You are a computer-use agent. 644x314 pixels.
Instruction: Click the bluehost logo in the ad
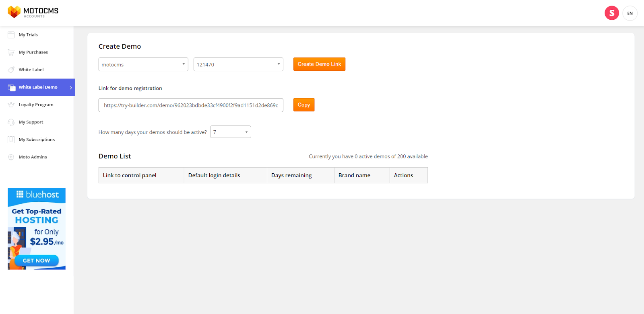coord(37,195)
